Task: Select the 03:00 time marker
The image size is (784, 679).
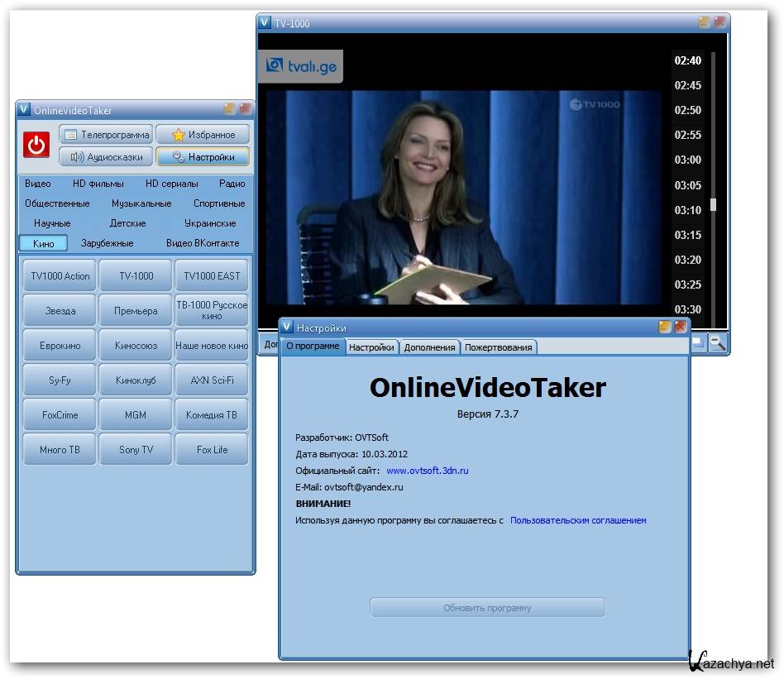Action: pos(687,160)
